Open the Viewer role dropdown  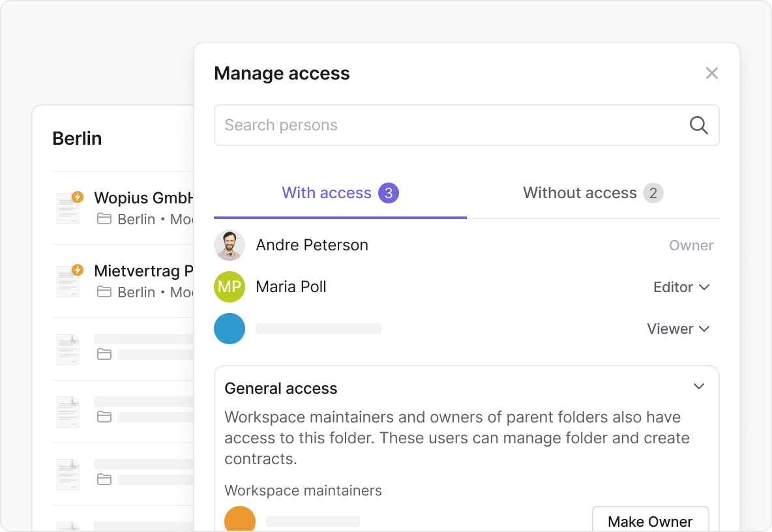pos(678,329)
